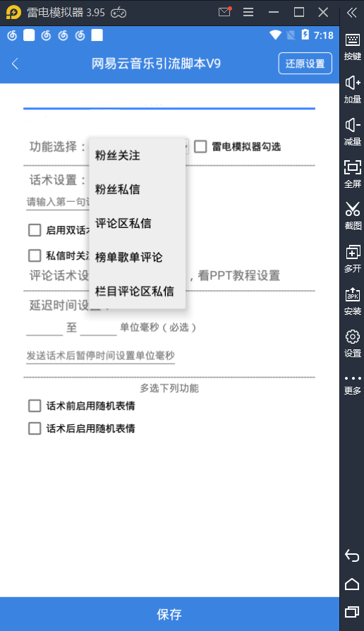Focus the 发送话术后暂停时间 input field

[101, 356]
